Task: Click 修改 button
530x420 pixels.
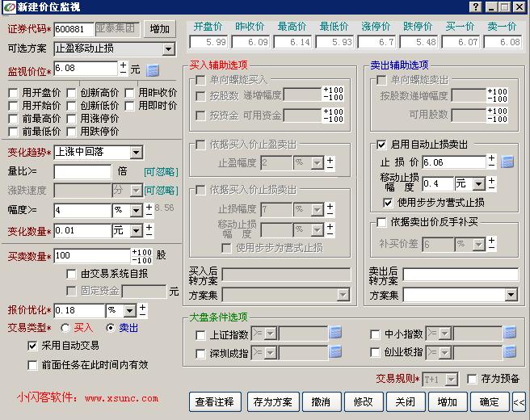Action: (364, 401)
